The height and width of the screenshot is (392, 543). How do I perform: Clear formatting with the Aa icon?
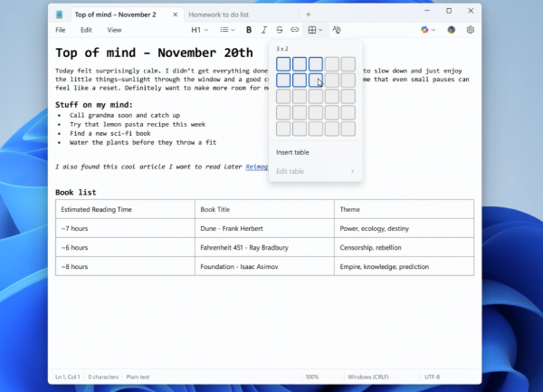pyautogui.click(x=337, y=30)
